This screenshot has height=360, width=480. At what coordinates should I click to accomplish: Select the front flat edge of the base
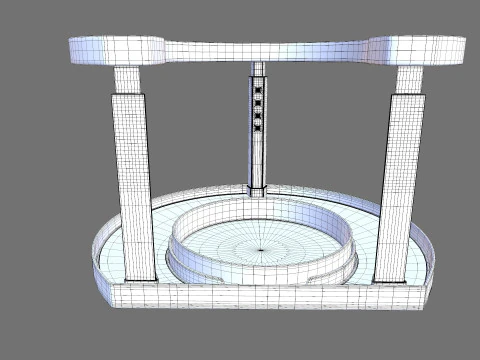[x=268, y=297]
